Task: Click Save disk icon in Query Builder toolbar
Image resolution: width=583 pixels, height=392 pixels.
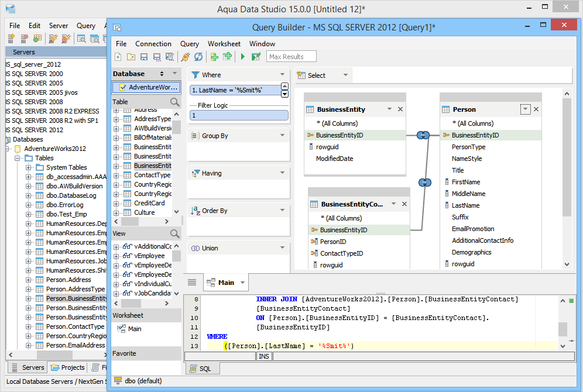Action: click(x=144, y=57)
